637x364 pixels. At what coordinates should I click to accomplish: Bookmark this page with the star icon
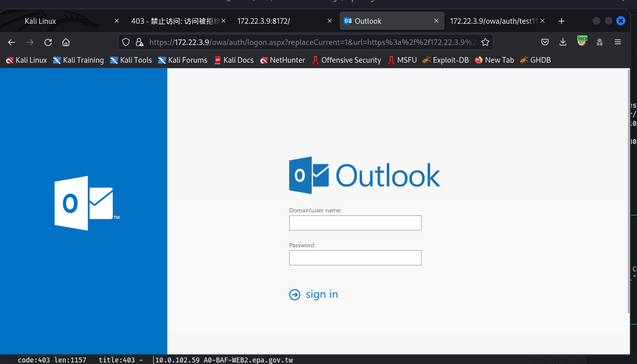(x=485, y=42)
